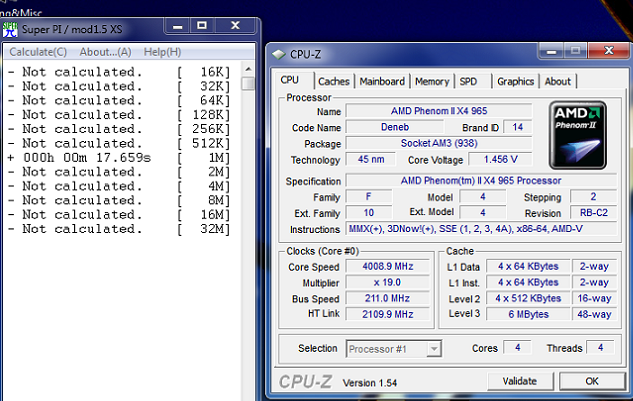
Task: Click the Instructions field listing MMX(+)
Action: click(x=481, y=229)
